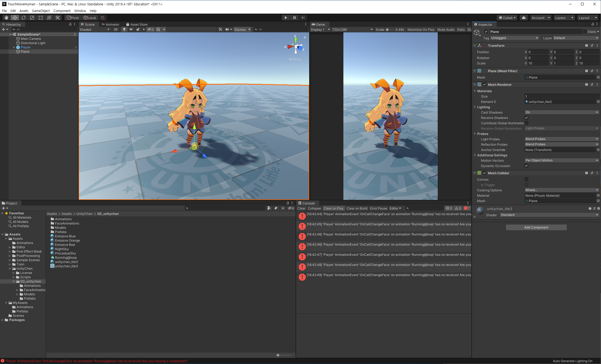This screenshot has width=601, height=364.
Task: Enable the Convex checkbox
Action: (526, 179)
